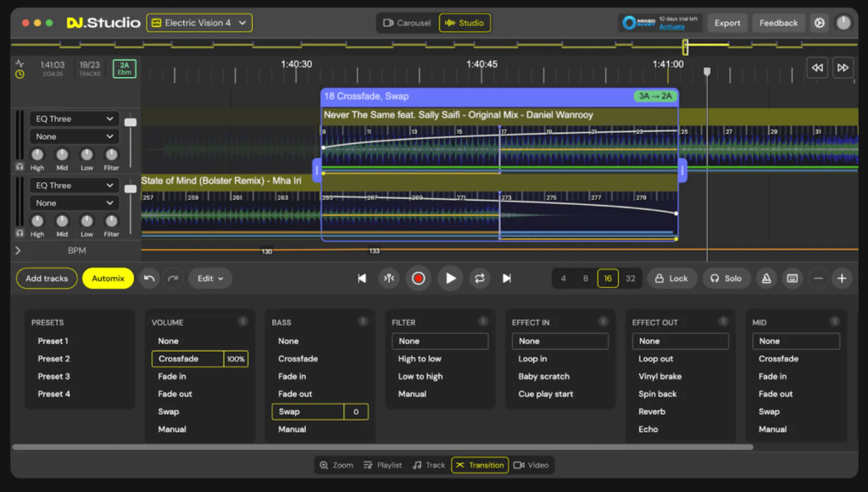Open second track's None effect dropdown

click(75, 203)
